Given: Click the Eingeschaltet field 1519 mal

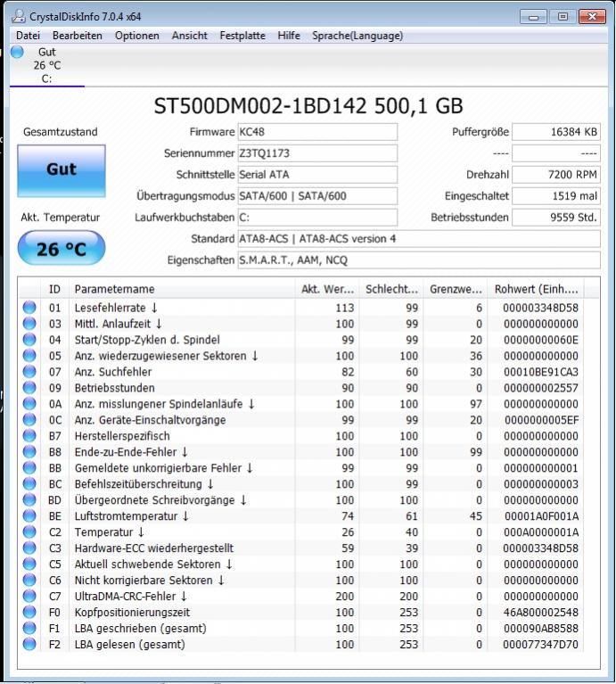Looking at the screenshot, I should click(556, 196).
